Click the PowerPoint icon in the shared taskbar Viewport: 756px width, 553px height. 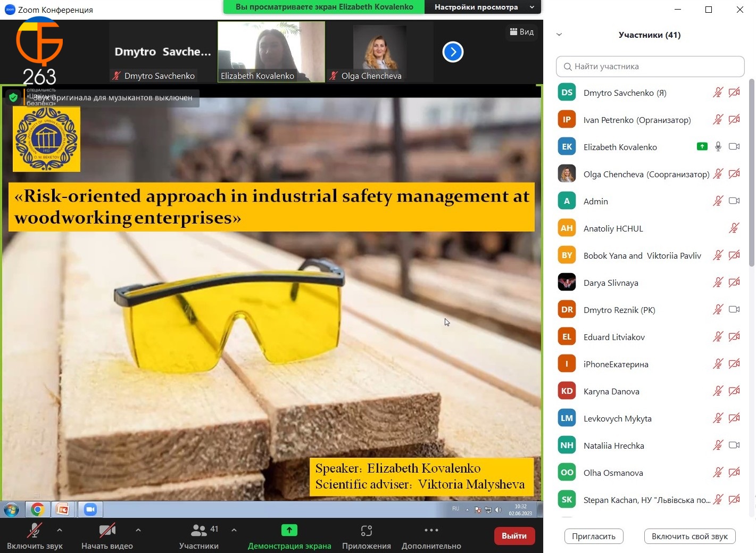(x=63, y=509)
